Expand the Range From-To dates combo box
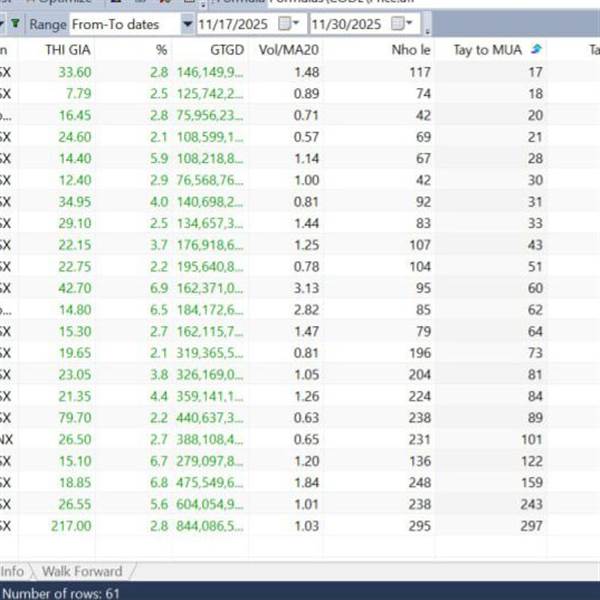 pos(188,22)
